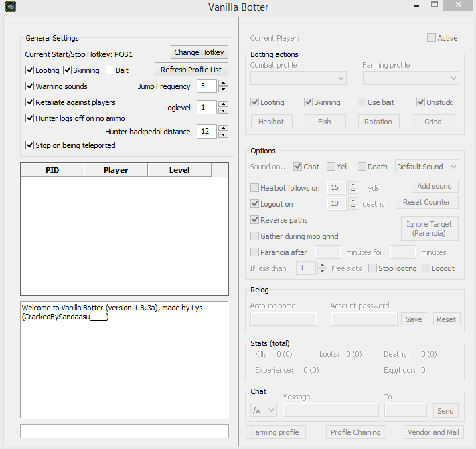This screenshot has height=449, width=476.
Task: Minimize the Vanilla Botter window
Action: 417,5
